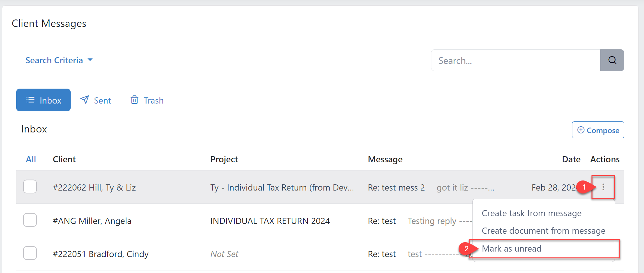Tick the checkbox for Bradford, Cindy
Viewport: 644px width, 273px height.
coord(30,253)
